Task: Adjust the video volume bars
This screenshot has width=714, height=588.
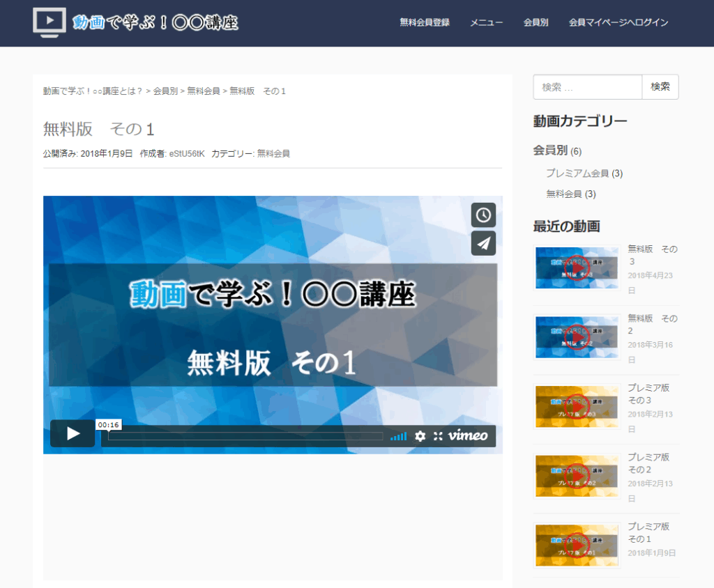Action: coord(398,436)
